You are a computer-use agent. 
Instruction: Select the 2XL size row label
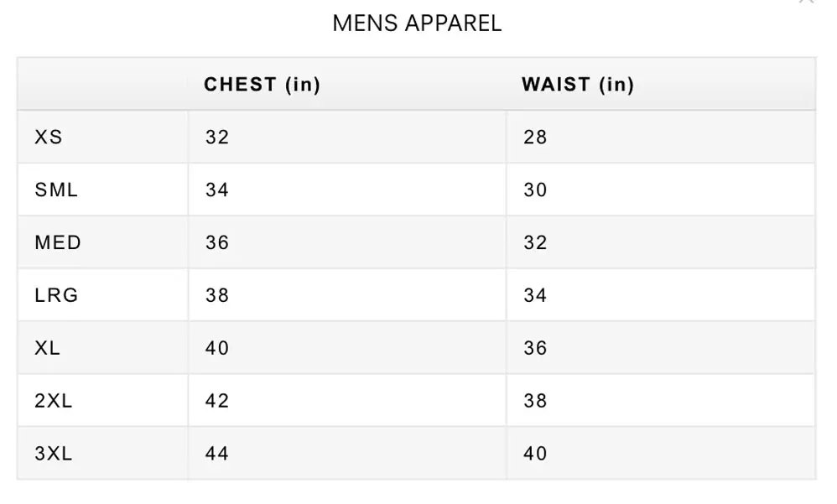pyautogui.click(x=54, y=401)
